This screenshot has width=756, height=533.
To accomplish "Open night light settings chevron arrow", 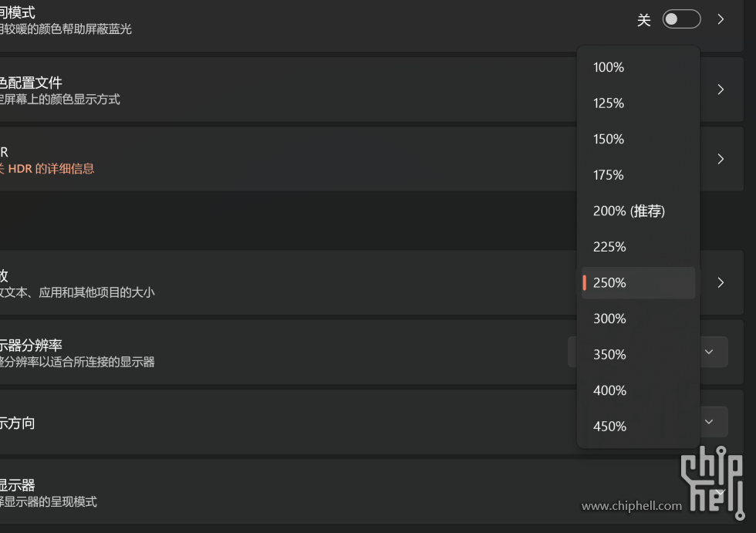I will [721, 19].
